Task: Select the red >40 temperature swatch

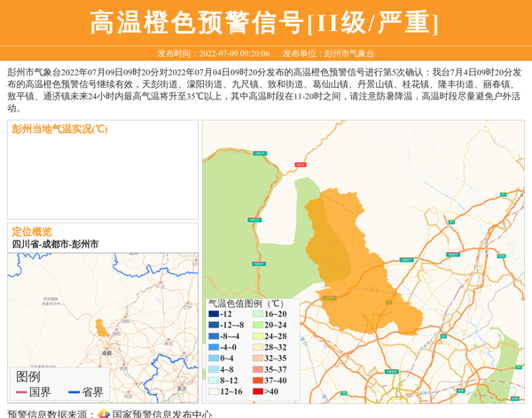Action: click(x=257, y=391)
